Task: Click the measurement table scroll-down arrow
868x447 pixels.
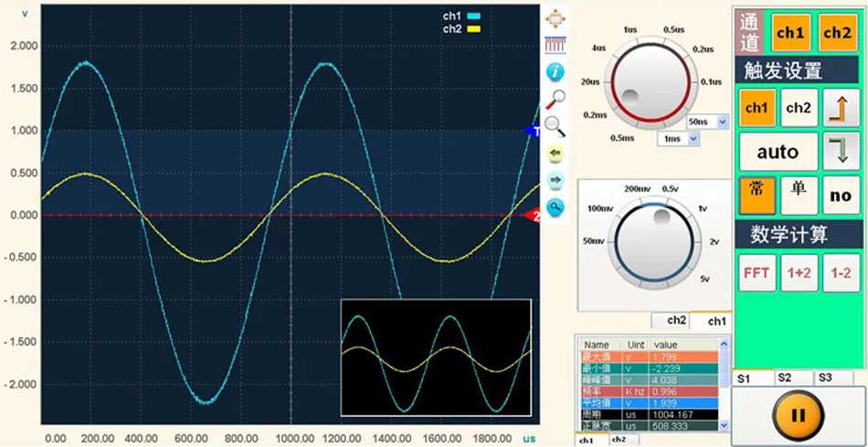Action: [x=724, y=425]
